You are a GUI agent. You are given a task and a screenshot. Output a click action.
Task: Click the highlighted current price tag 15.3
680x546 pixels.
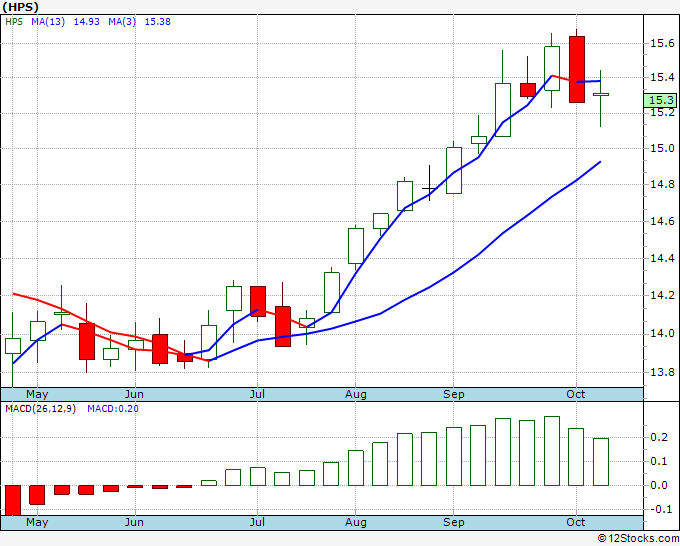(x=661, y=100)
